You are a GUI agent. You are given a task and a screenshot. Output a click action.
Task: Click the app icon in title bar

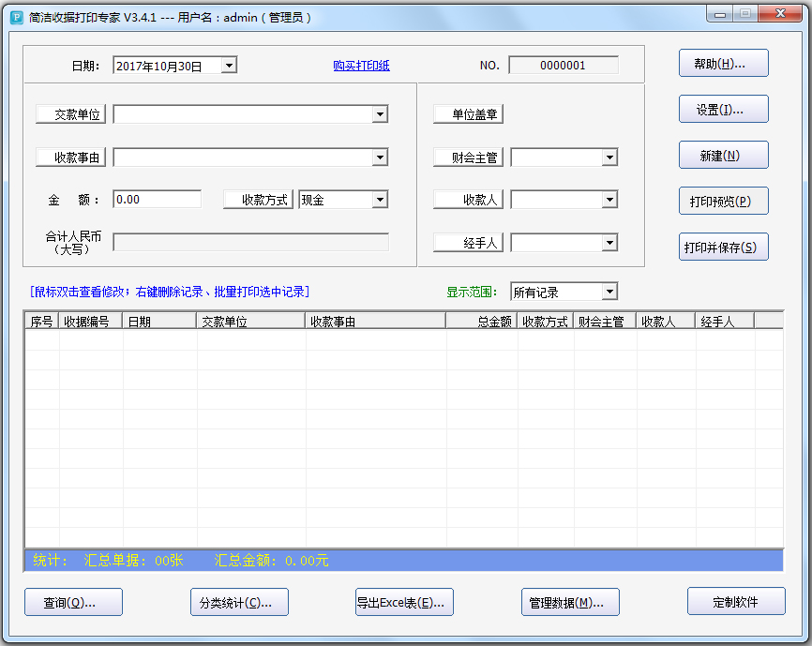17,18
